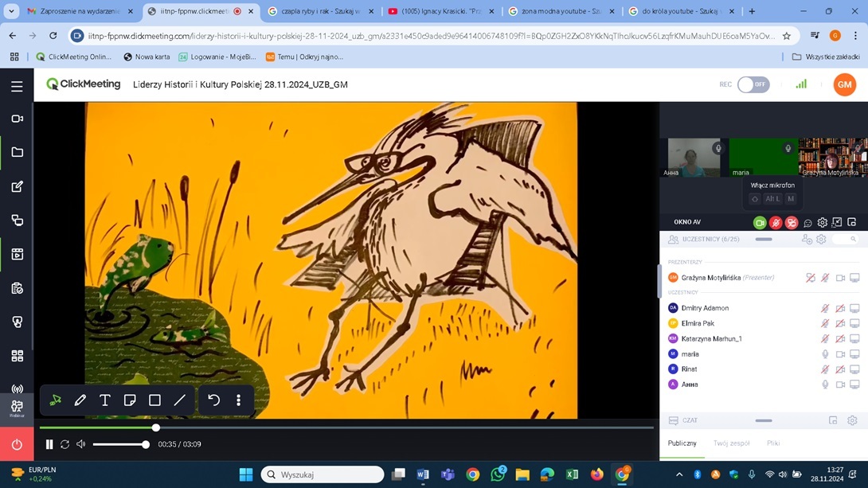Select the line drawing tool
Image resolution: width=868 pixels, height=488 pixels.
(180, 400)
